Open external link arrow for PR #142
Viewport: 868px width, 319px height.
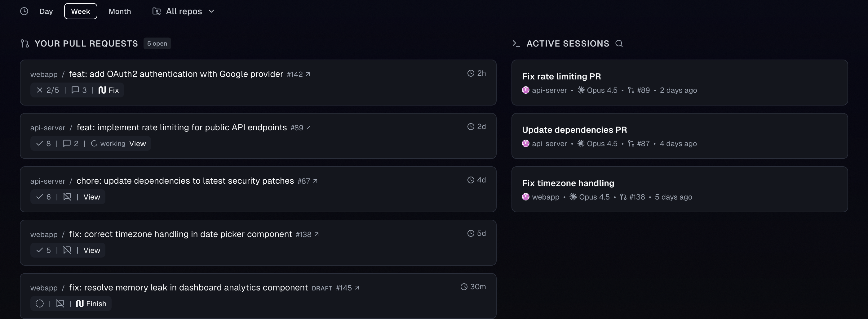[308, 74]
